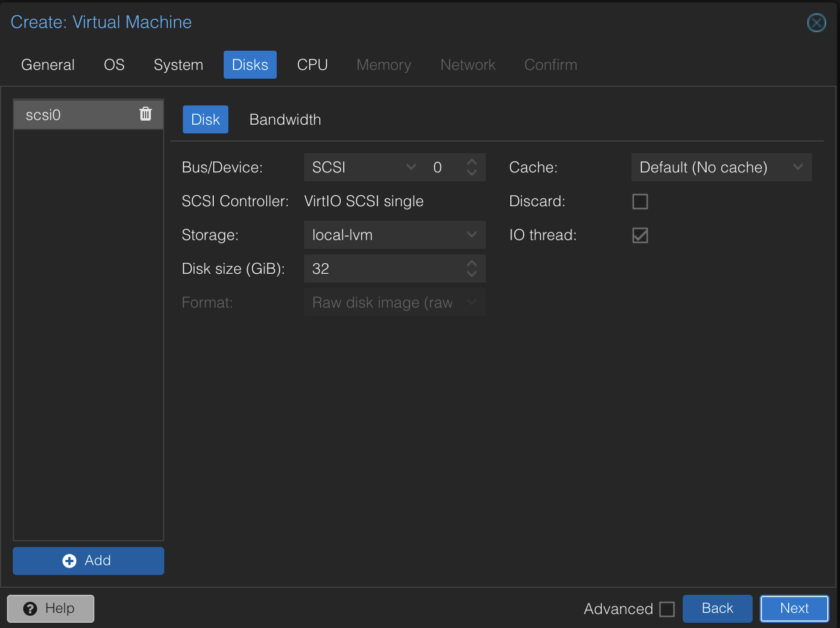The image size is (840, 628).
Task: Click the Back button
Action: click(717, 608)
